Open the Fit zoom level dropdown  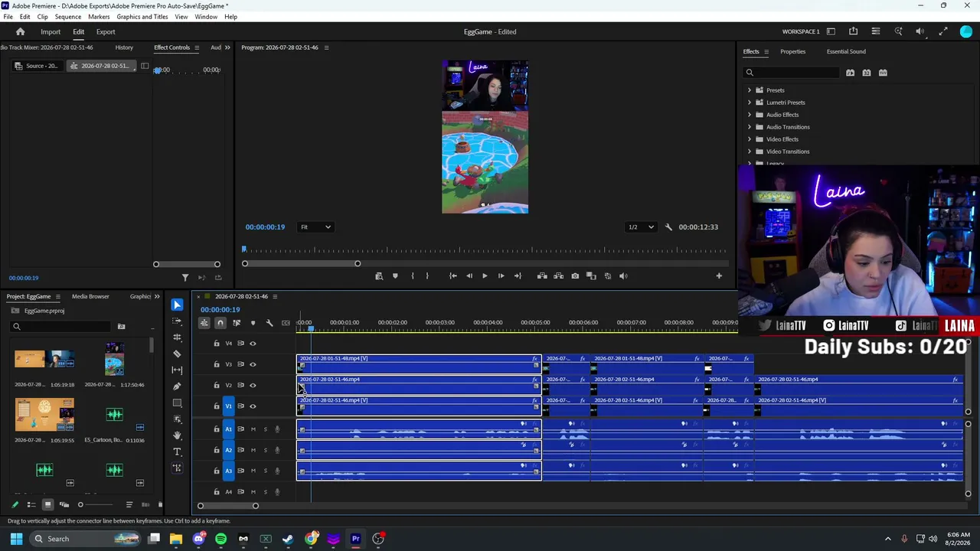315,227
